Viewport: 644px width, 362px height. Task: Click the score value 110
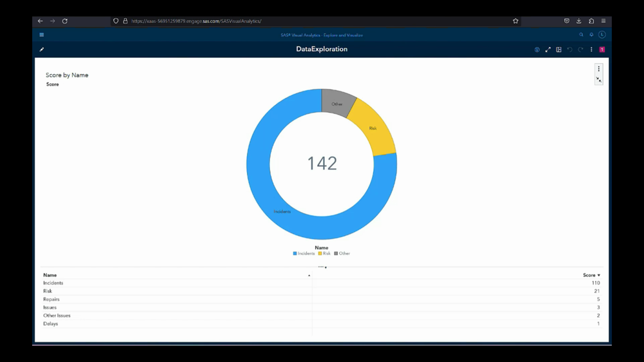pos(596,283)
